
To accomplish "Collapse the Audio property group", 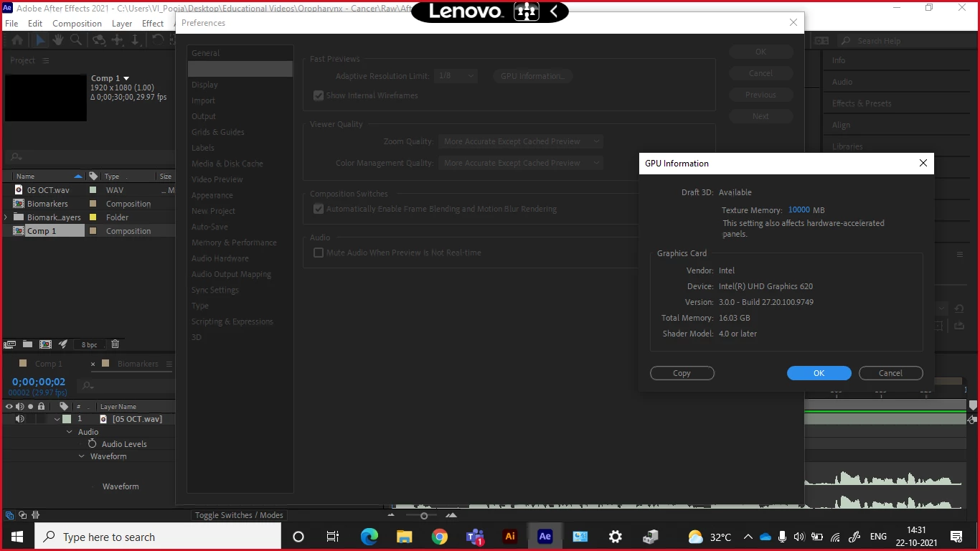I will click(70, 432).
